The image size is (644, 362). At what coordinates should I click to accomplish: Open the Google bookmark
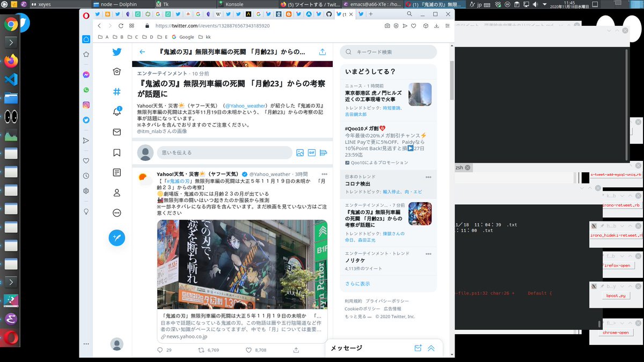click(182, 37)
